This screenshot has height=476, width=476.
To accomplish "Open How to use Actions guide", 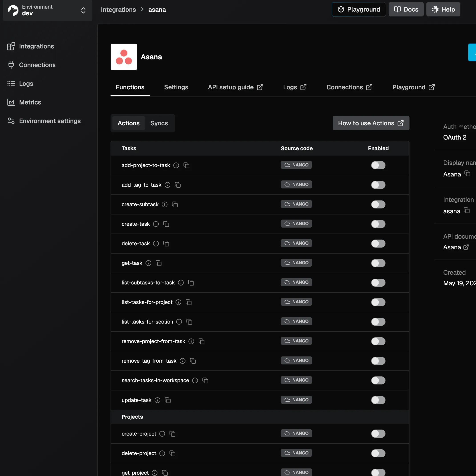I will [371, 123].
